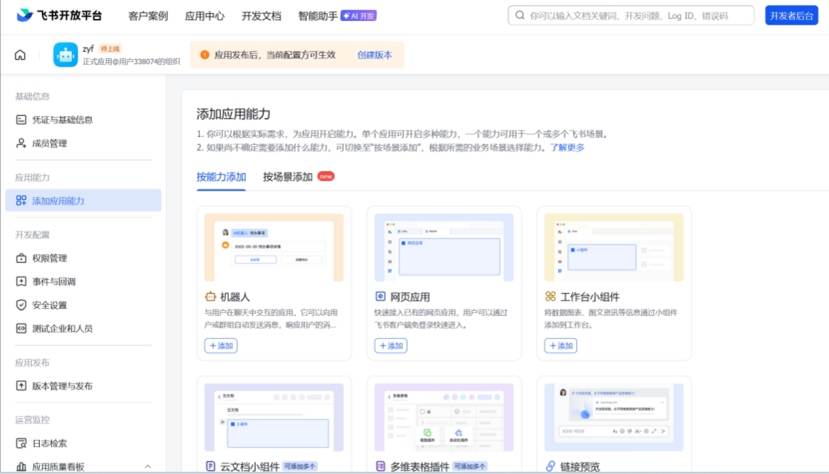Open 开发者后台 button
Image resolution: width=829 pixels, height=474 pixels.
791,15
